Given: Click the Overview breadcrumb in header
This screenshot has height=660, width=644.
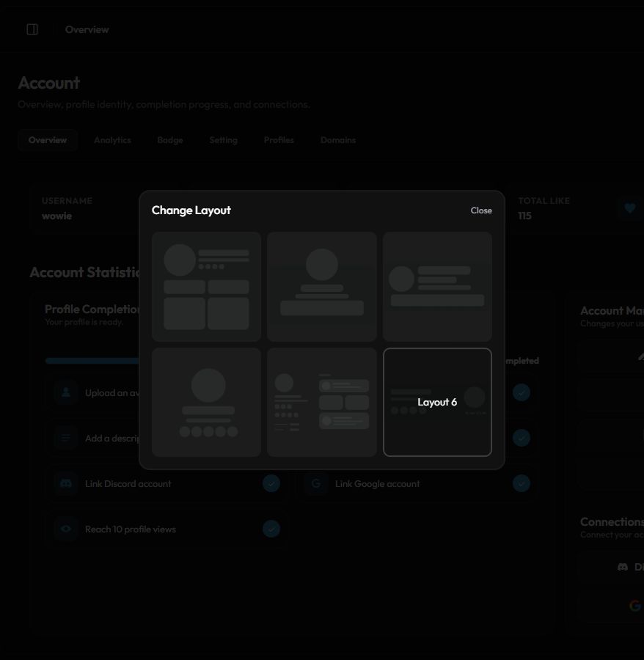Looking at the screenshot, I should [87, 29].
